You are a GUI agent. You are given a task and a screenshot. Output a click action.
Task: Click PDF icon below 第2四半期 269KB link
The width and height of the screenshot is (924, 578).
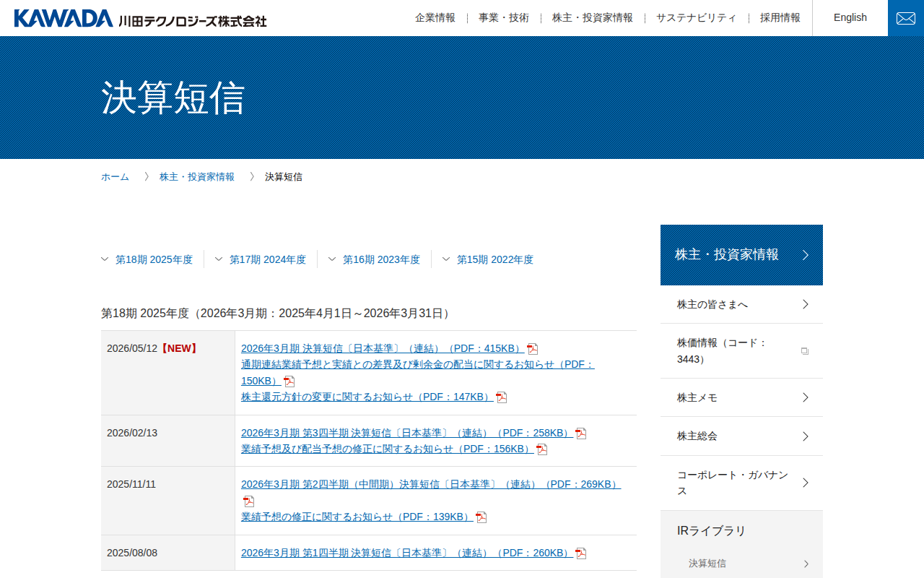pyautogui.click(x=249, y=501)
